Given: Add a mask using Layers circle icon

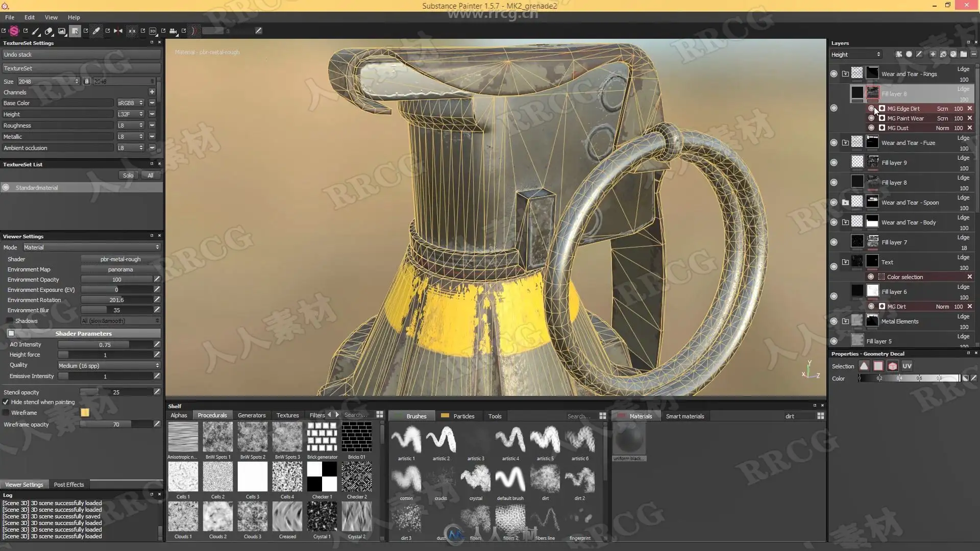Looking at the screenshot, I should pyautogui.click(x=909, y=54).
